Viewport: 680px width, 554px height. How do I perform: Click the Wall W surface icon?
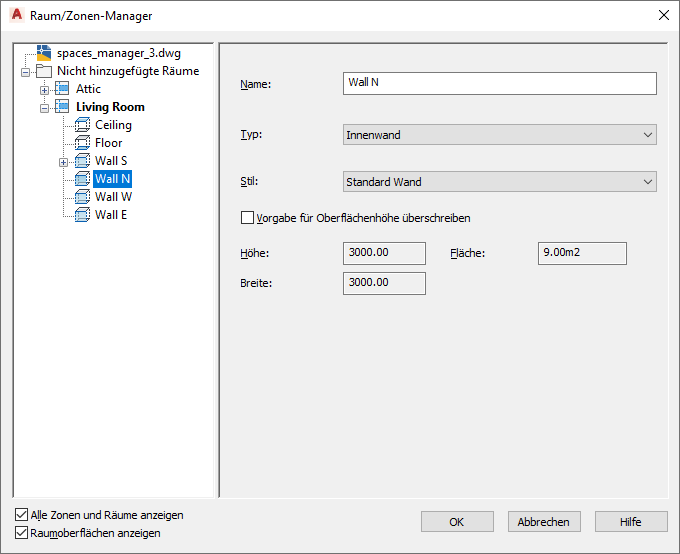[82, 197]
